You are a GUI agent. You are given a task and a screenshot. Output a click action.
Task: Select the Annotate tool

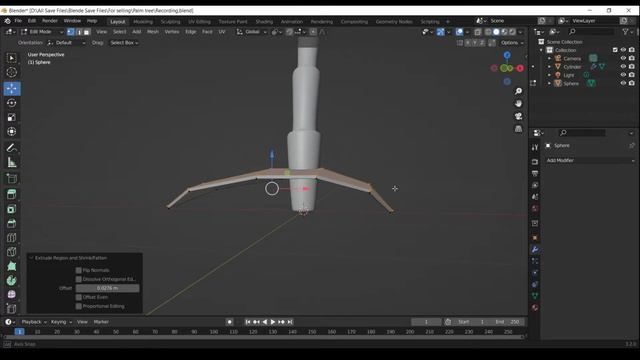point(11,148)
